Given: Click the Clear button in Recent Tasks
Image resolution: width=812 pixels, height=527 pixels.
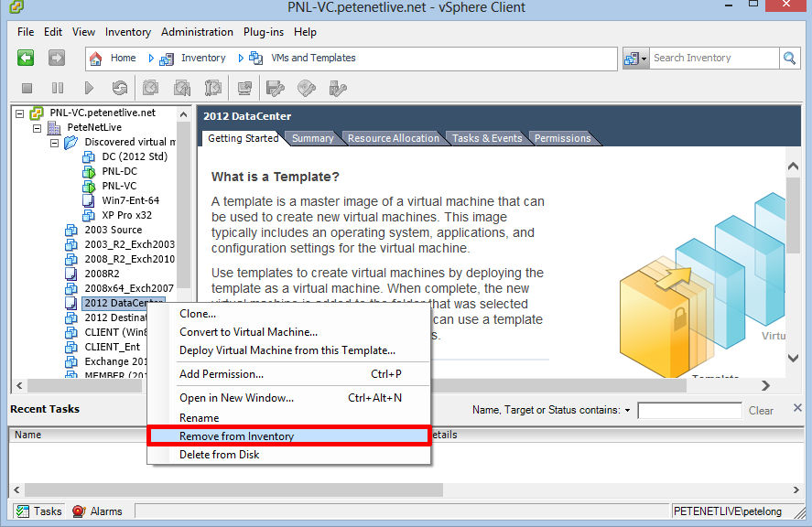Looking at the screenshot, I should click(761, 411).
